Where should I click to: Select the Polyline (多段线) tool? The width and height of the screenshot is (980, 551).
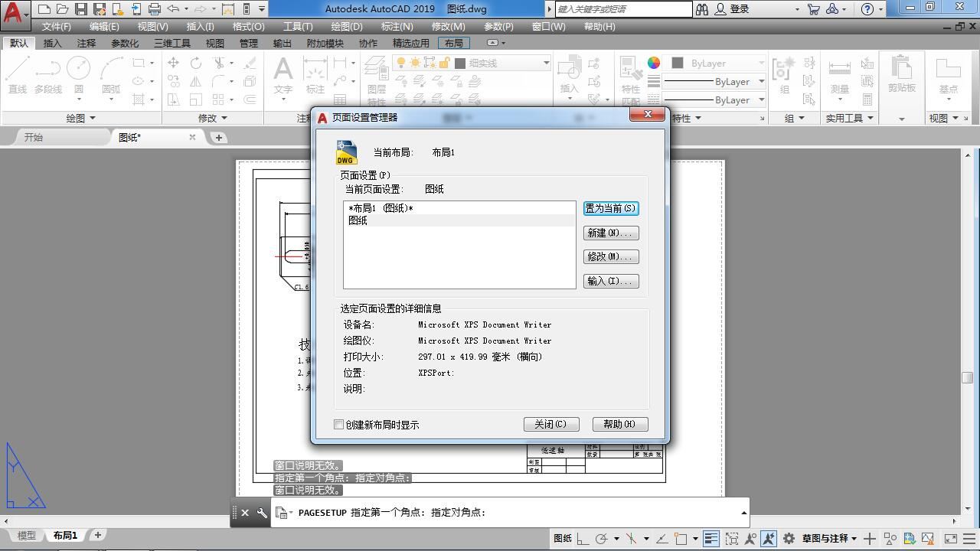(48, 75)
